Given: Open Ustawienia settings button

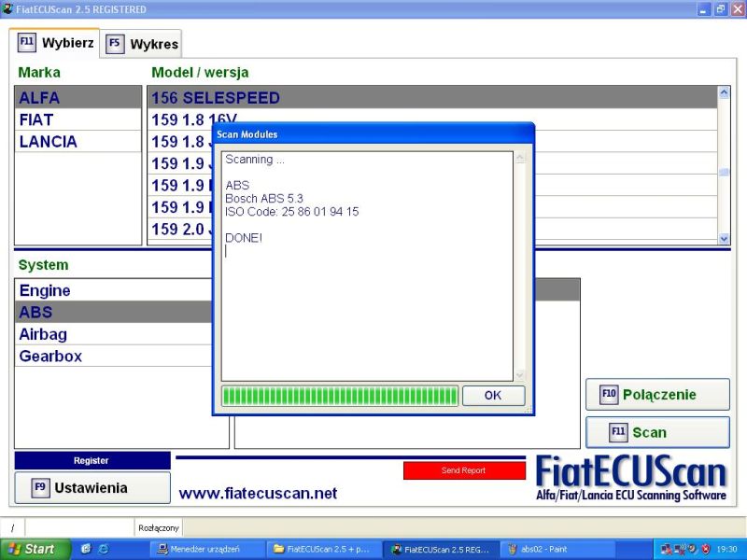Looking at the screenshot, I should click(x=92, y=487).
